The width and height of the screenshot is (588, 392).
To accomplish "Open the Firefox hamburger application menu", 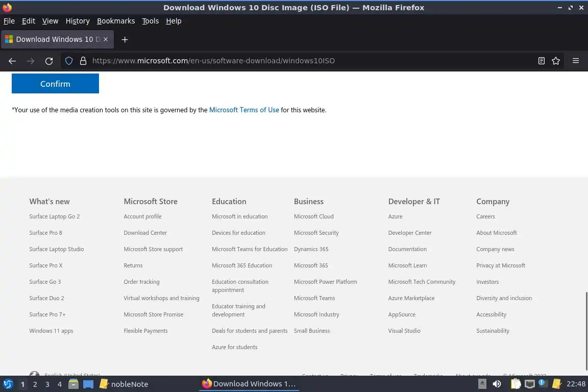I will tap(576, 61).
